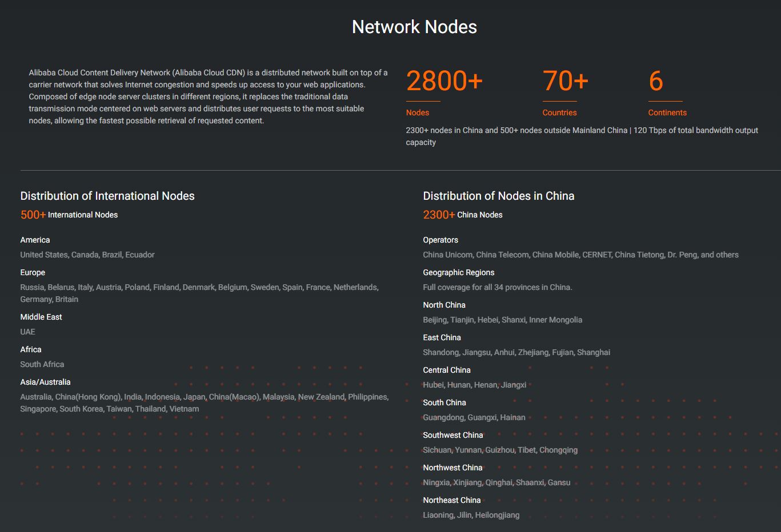The image size is (781, 532).
Task: Click the Russia, Belarus, Italy countries list
Action: [x=199, y=293]
